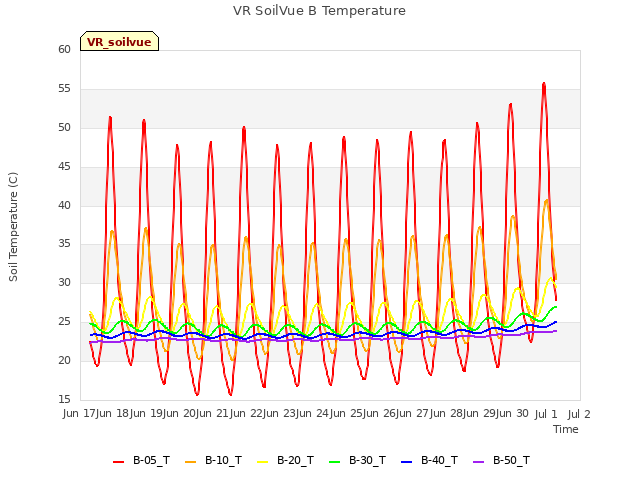
Task: Click the Jul 2 x-axis tick label
Action: (579, 414)
